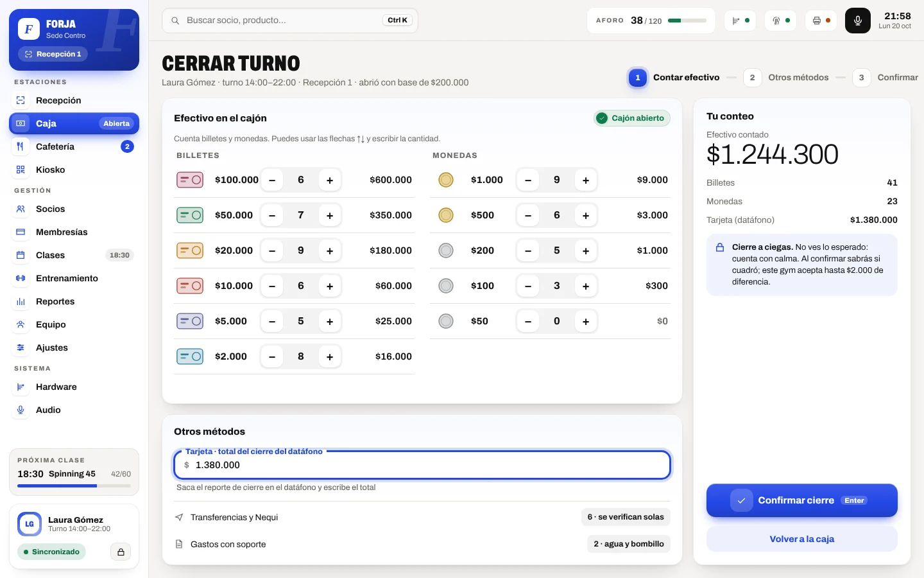
Task: Click the Buscar socio, producto search box
Action: pos(290,21)
